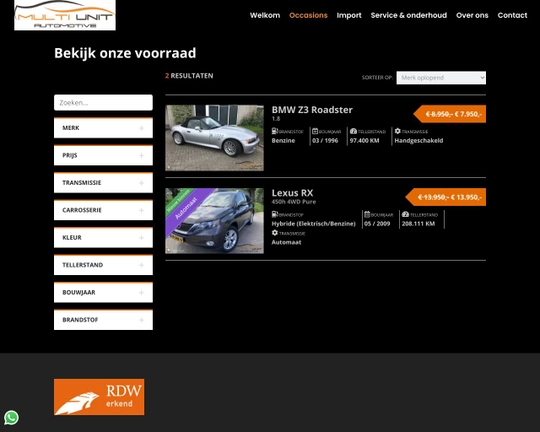Open the Sorteer op dropdown
The height and width of the screenshot is (432, 540).
(441, 78)
